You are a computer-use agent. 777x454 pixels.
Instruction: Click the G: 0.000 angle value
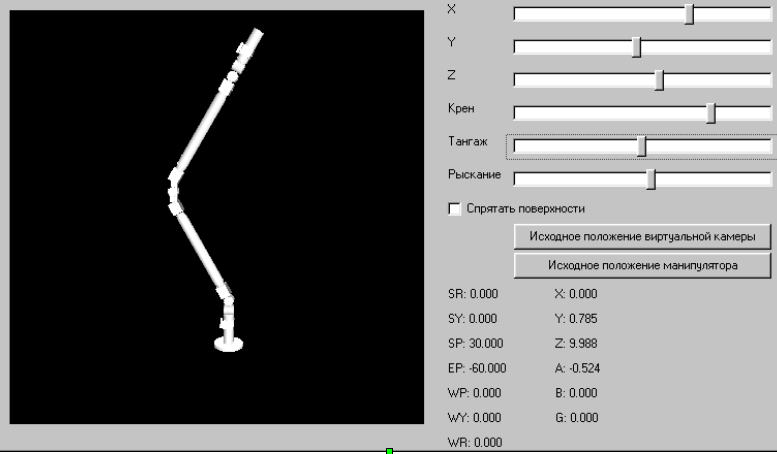pyautogui.click(x=576, y=418)
